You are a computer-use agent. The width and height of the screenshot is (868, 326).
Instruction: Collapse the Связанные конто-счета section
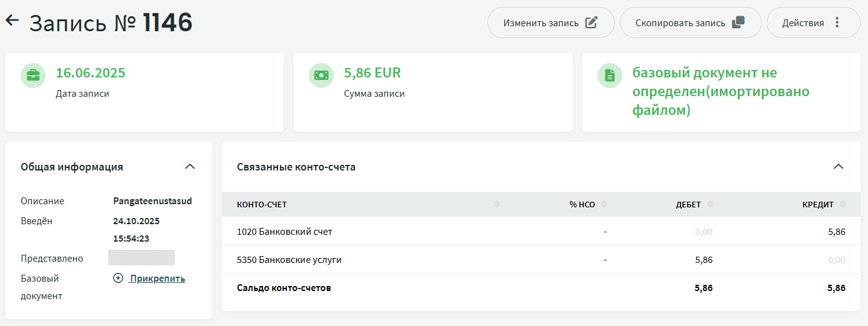point(839,167)
